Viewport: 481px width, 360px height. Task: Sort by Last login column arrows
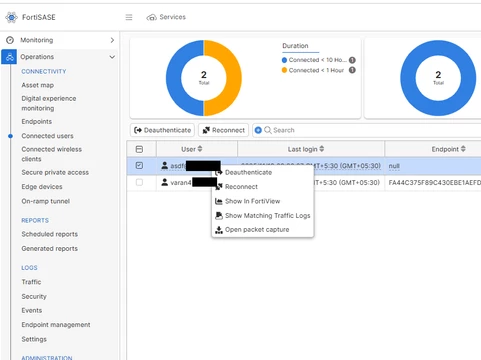coord(322,149)
